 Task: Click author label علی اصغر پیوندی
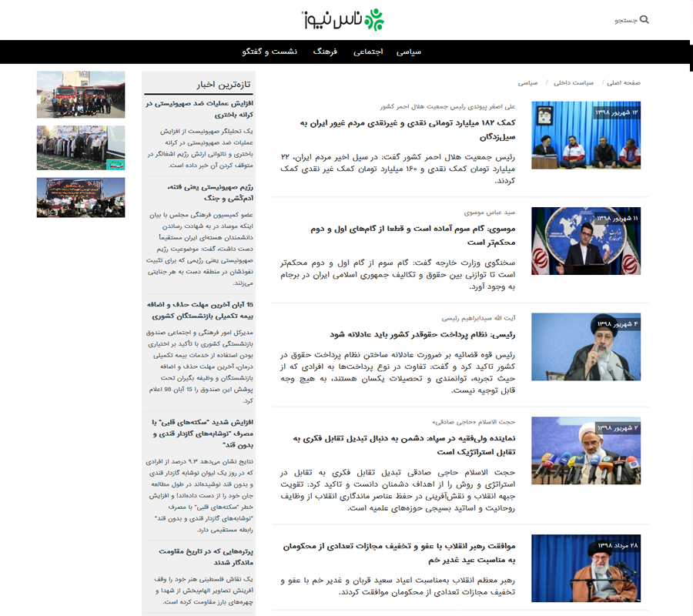click(x=447, y=106)
